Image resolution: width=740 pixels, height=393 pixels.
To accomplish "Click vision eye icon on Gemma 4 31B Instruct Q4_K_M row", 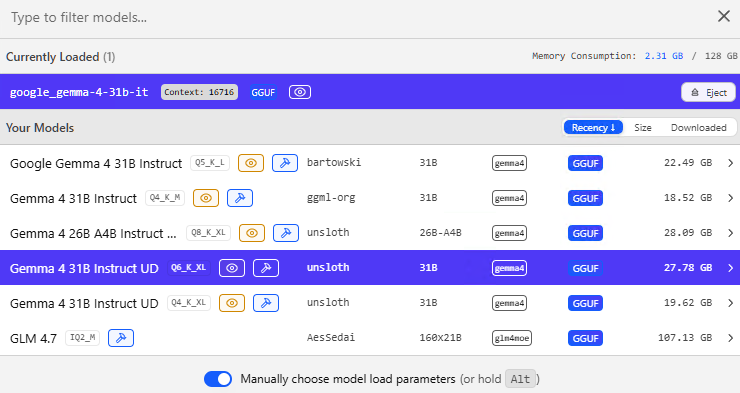I will (206, 198).
